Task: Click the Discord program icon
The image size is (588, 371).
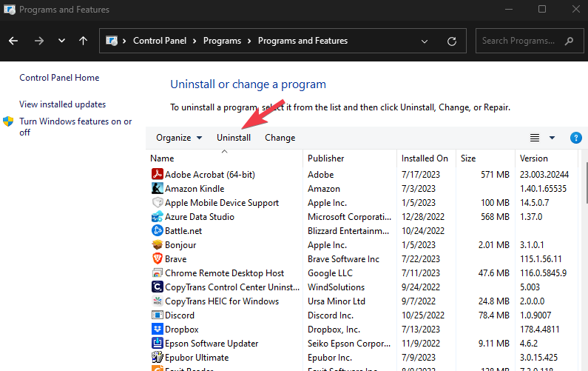Action: click(x=157, y=315)
